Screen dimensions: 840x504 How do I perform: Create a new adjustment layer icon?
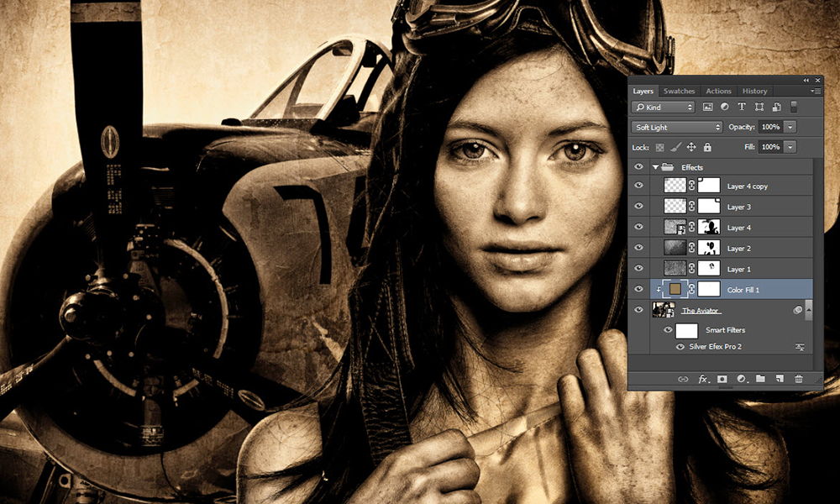[741, 379]
